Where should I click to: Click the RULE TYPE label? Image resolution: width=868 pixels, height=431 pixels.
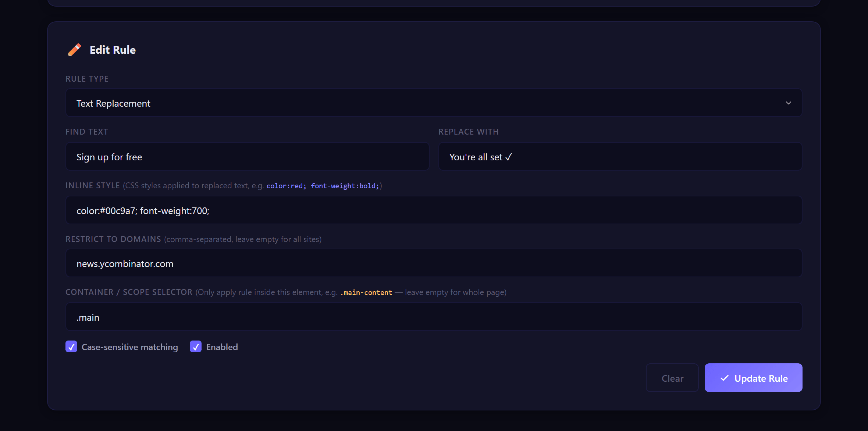click(x=87, y=79)
